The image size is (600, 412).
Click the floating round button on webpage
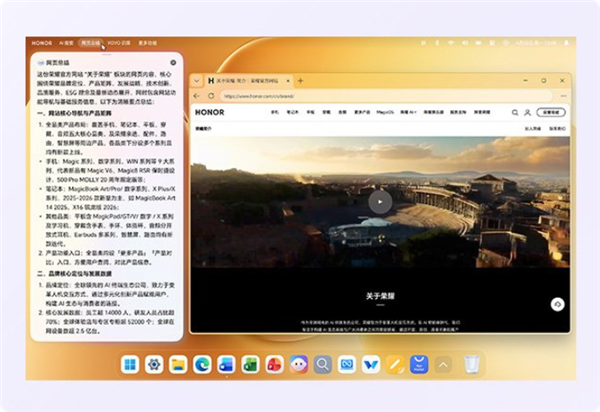point(558,304)
